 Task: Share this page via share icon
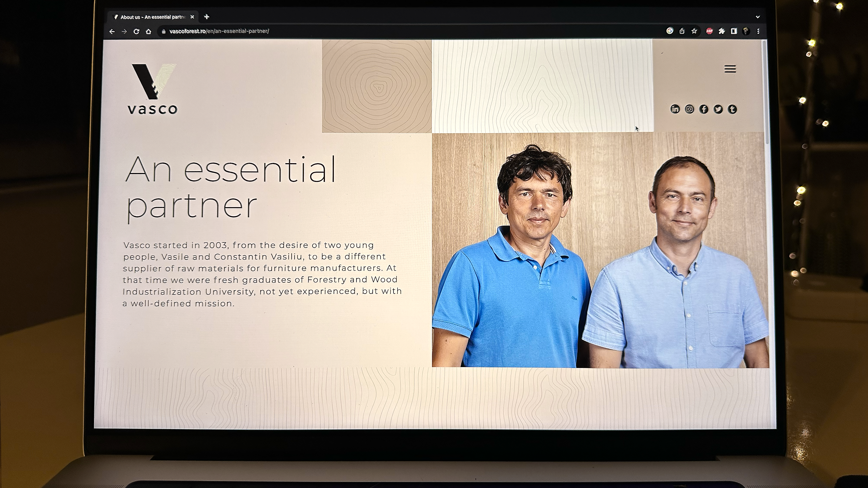(682, 31)
